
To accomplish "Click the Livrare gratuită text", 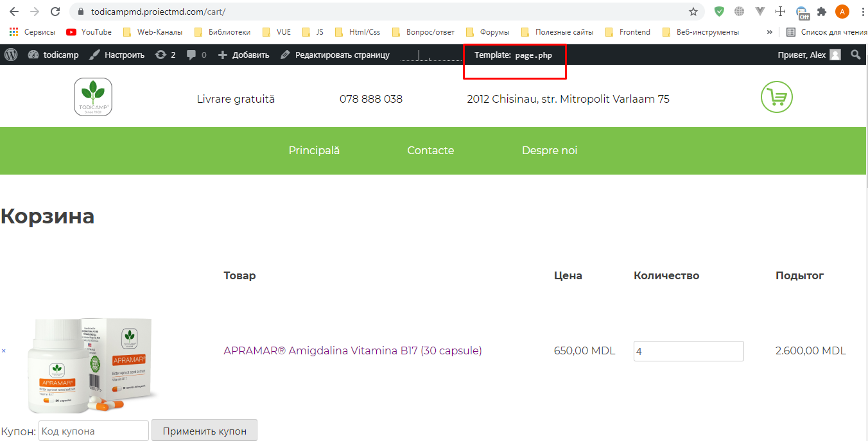I will click(x=236, y=99).
